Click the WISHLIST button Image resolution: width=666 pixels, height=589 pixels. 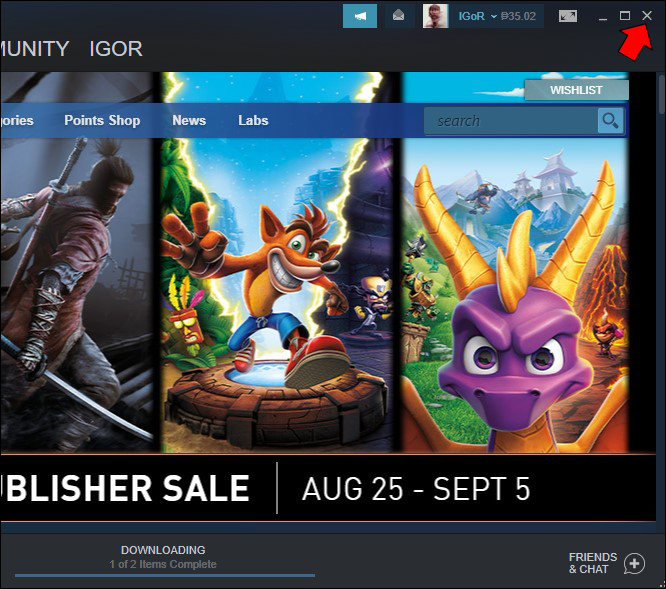[x=576, y=90]
